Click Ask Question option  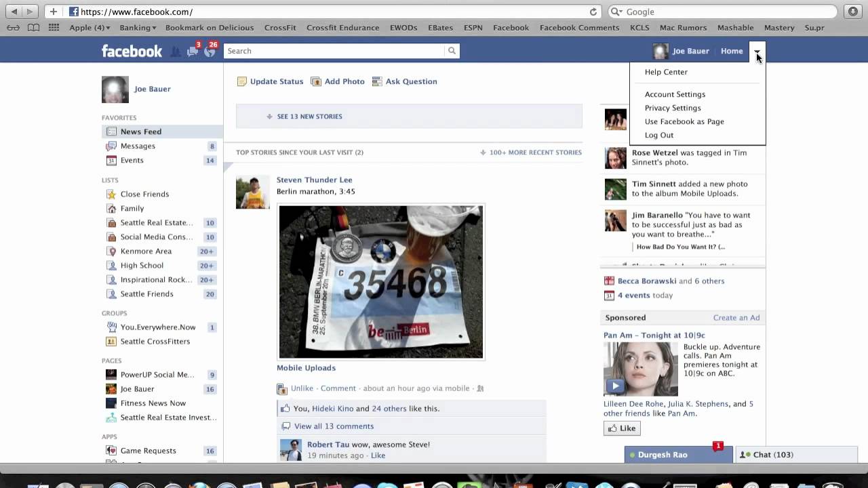(405, 81)
